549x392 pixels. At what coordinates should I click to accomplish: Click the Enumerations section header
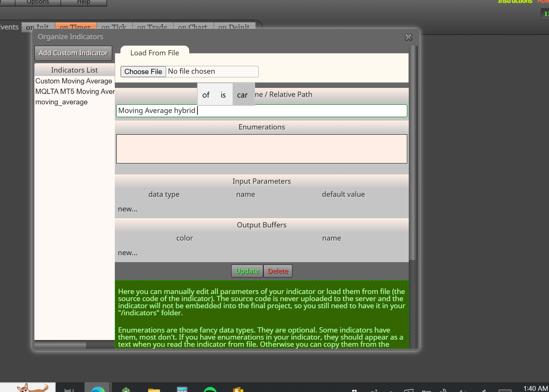tap(261, 127)
